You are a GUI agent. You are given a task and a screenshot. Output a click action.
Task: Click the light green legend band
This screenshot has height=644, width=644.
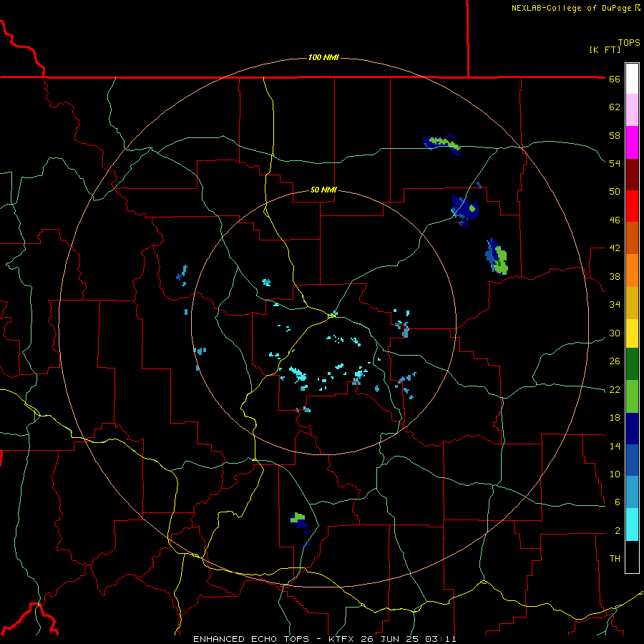click(632, 396)
